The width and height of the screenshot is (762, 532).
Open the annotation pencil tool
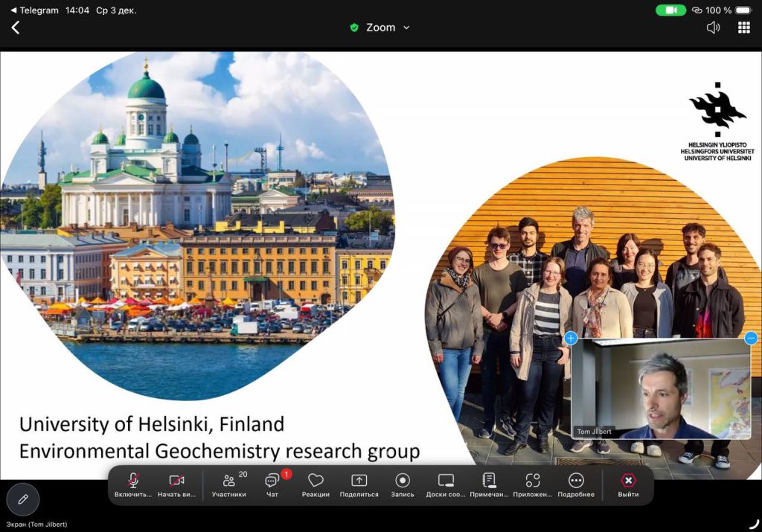23,499
